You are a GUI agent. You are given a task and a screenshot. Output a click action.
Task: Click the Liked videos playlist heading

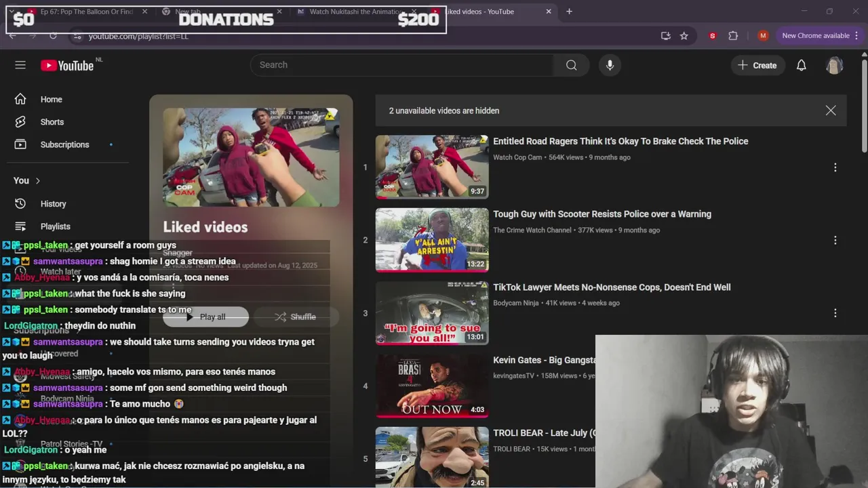point(205,227)
